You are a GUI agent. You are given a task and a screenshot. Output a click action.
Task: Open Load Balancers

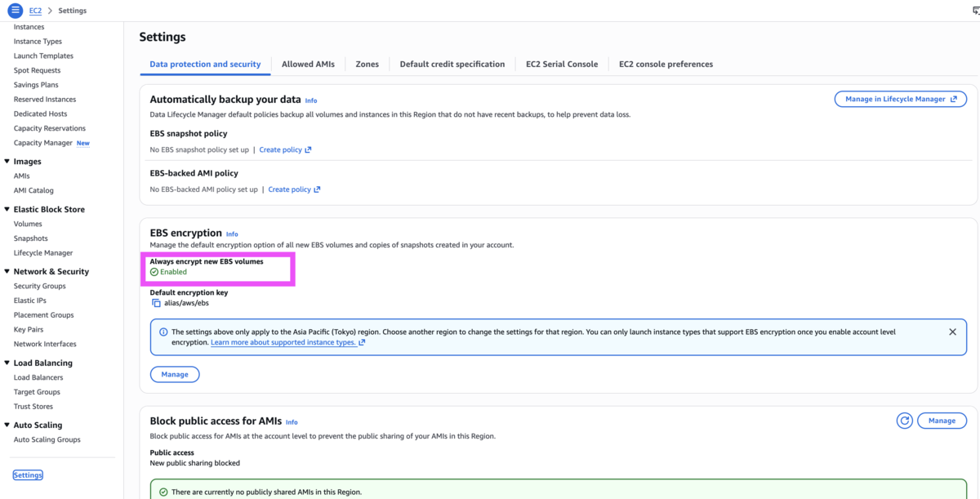[38, 377]
